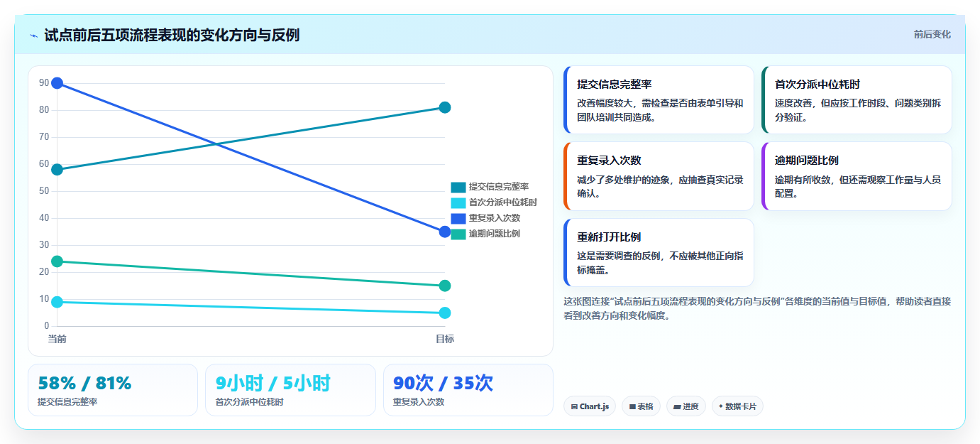The width and height of the screenshot is (980, 444).
Task: Toggle 提交信息完整率 legend color box
Action: 458,187
